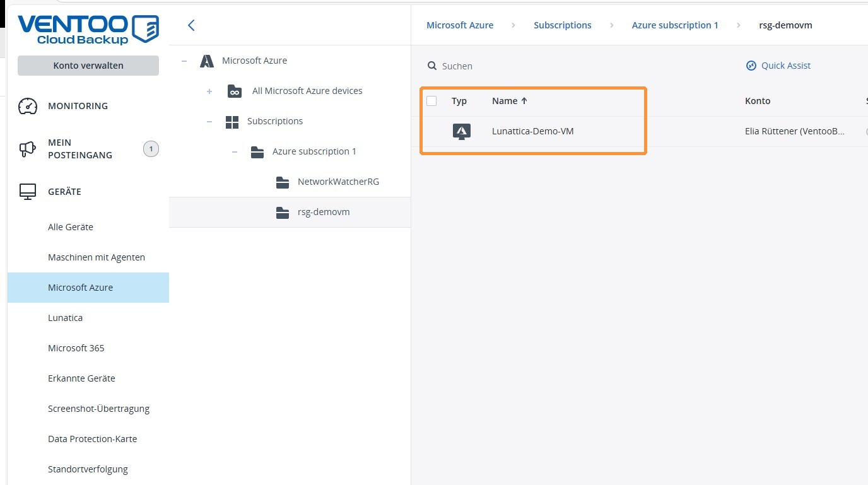The height and width of the screenshot is (485, 868).
Task: Click the All Microsoft Azure devices folder icon
Action: (x=235, y=91)
